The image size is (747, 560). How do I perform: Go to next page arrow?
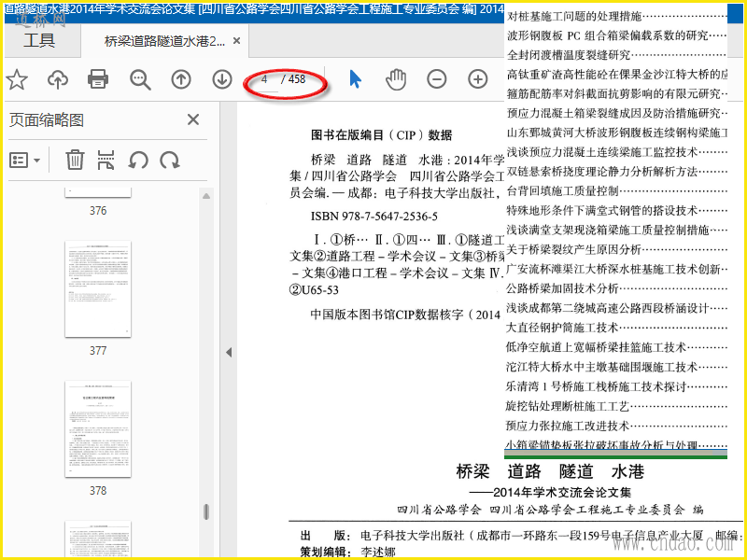click(222, 79)
